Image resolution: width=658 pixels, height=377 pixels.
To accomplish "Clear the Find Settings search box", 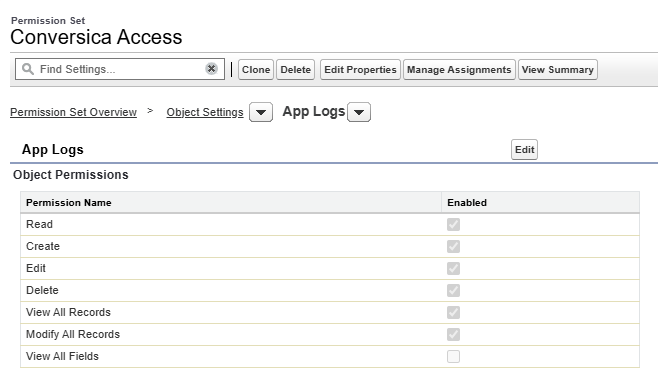I will (x=212, y=68).
